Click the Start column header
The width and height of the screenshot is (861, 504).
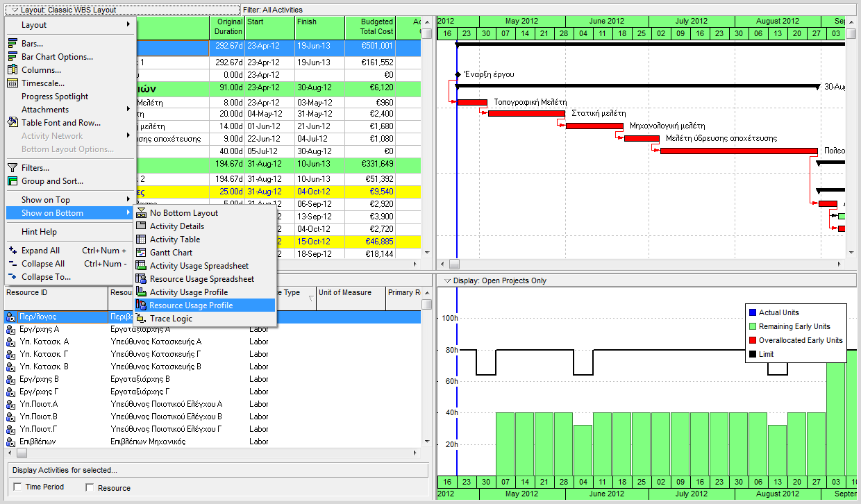(269, 27)
